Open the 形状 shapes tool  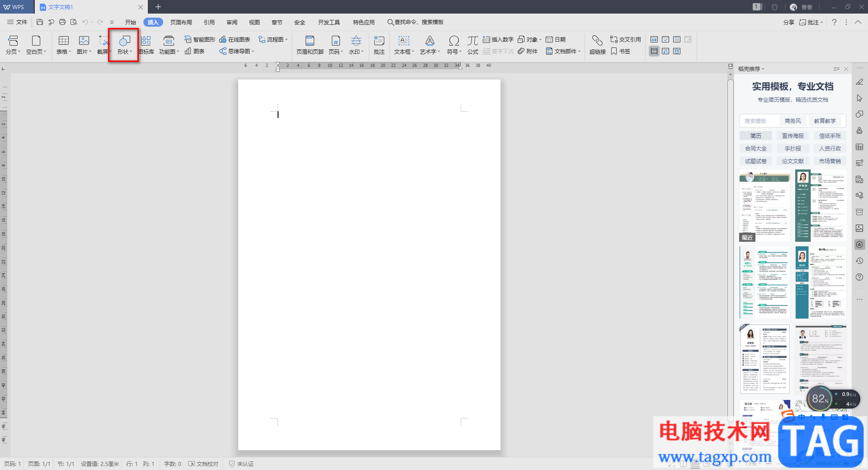[124, 45]
